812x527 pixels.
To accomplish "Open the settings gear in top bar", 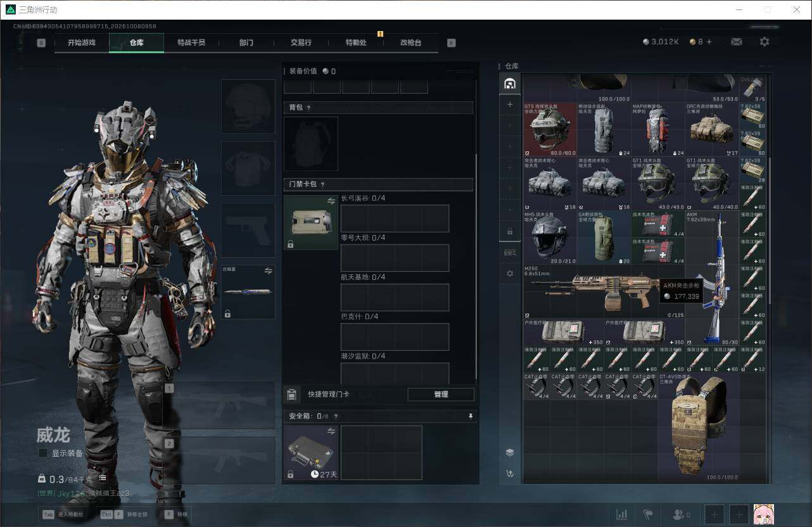I will tap(764, 42).
